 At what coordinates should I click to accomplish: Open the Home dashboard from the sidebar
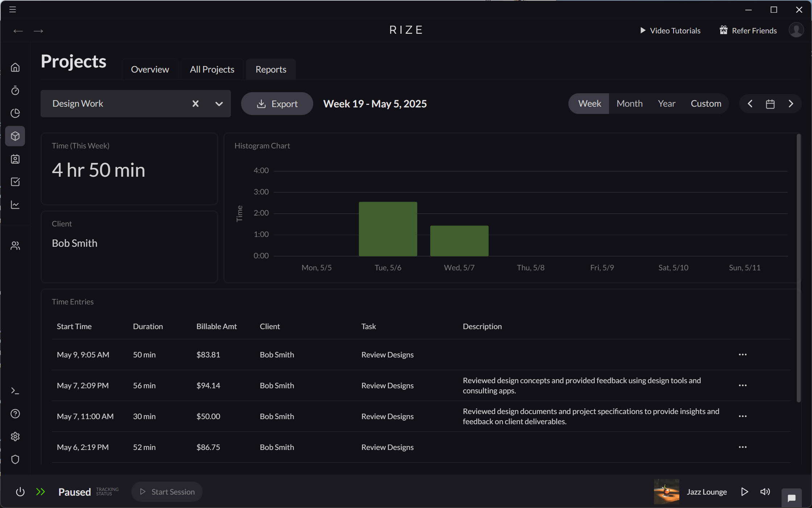(x=15, y=67)
